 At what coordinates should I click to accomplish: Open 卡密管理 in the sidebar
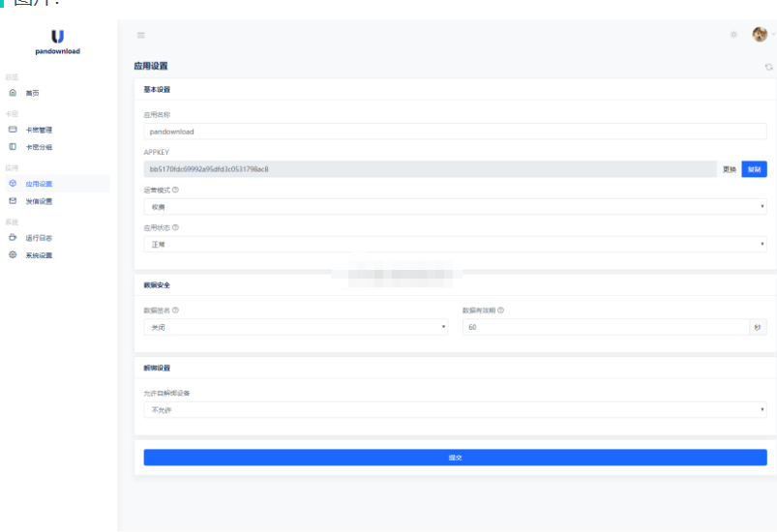(39, 130)
